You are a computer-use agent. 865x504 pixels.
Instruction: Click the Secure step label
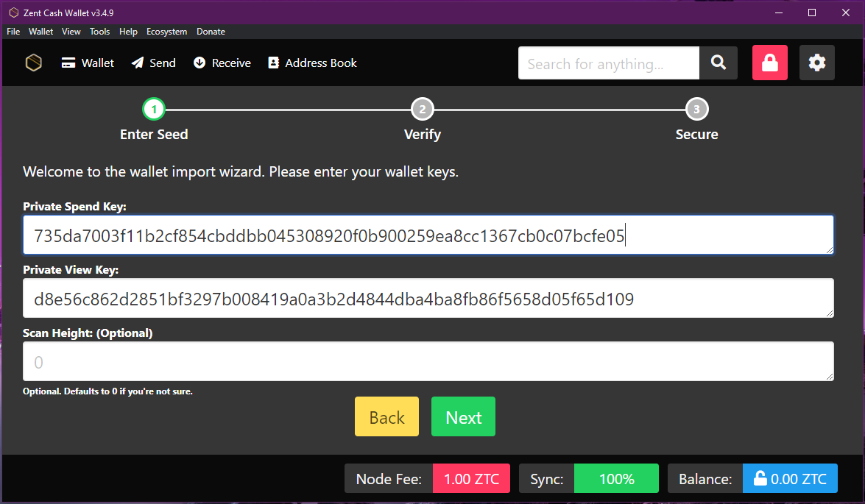point(696,134)
